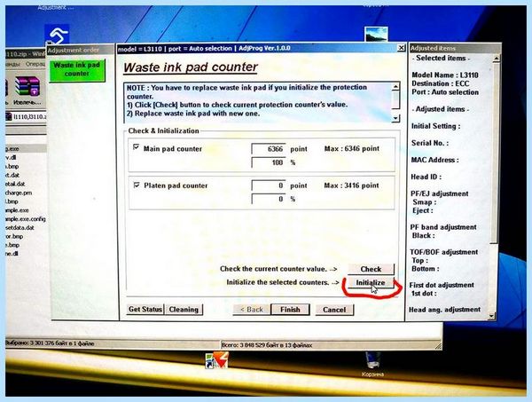
Task: Click WinRAR address bar showing l1110,l3110
Action: click(x=27, y=117)
